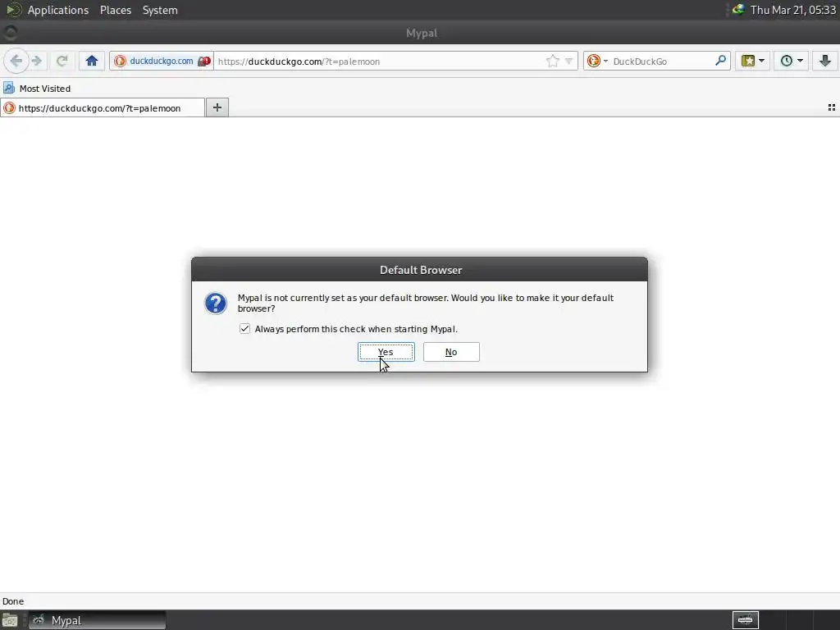Open the tab groups grid icon
840x630 pixels.
tap(832, 107)
